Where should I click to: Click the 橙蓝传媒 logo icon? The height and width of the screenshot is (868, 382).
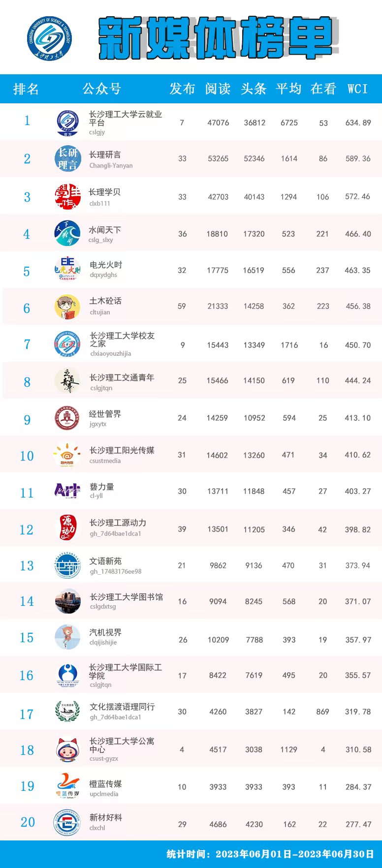[67, 786]
